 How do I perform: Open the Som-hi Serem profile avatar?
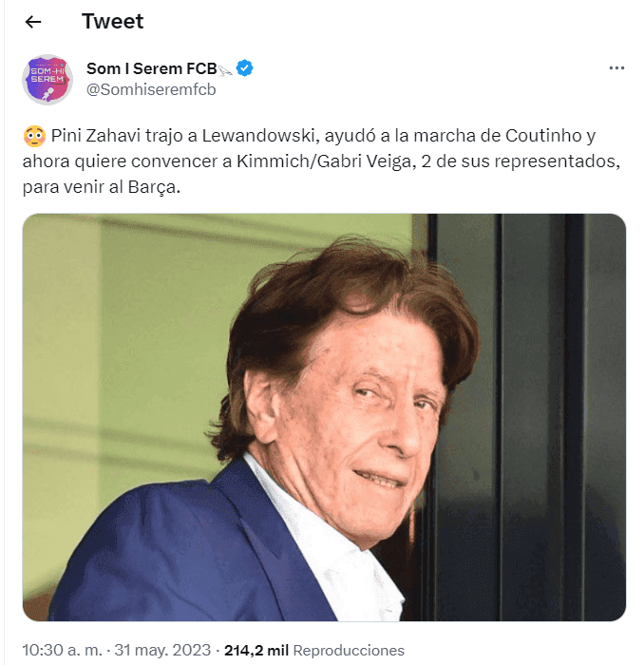47,80
